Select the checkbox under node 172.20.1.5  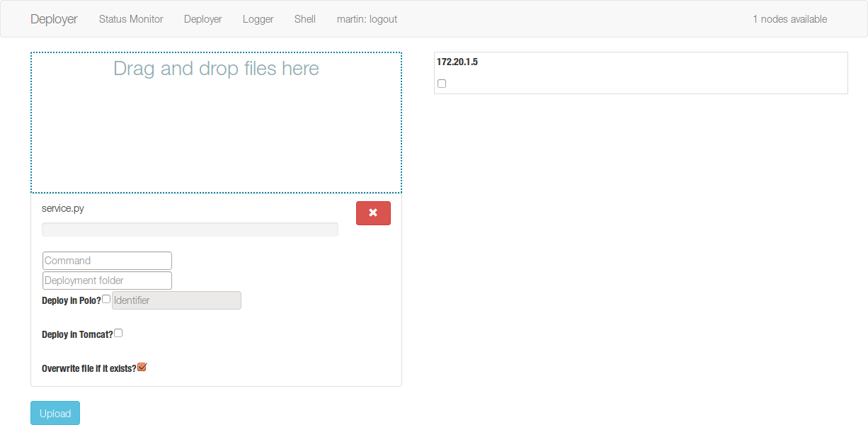point(442,83)
